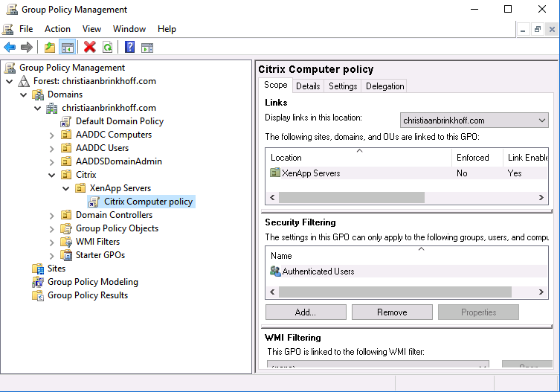Switch to the Delegation tab

pyautogui.click(x=385, y=86)
